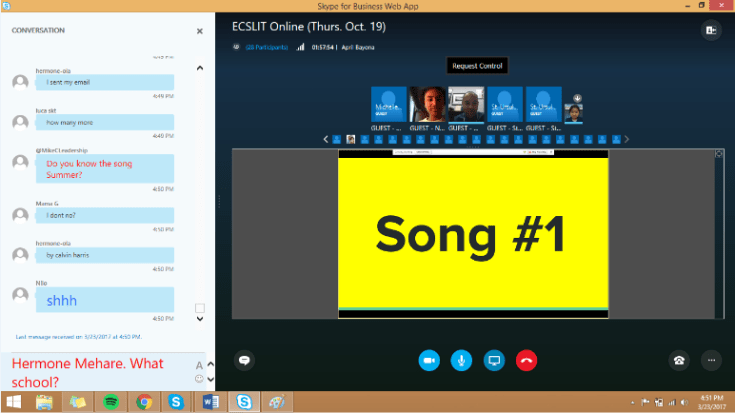735x413 pixels.
Task: Open the participants panel icon at top right
Action: click(x=711, y=30)
